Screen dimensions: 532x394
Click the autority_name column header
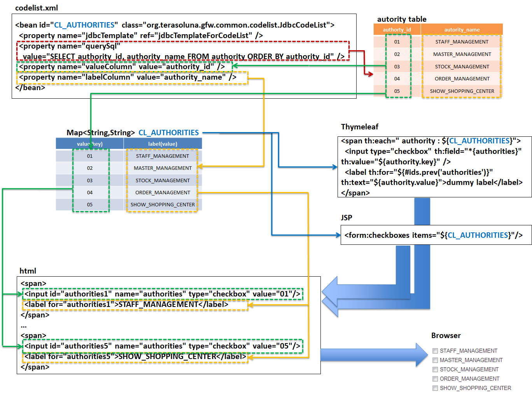tap(462, 30)
